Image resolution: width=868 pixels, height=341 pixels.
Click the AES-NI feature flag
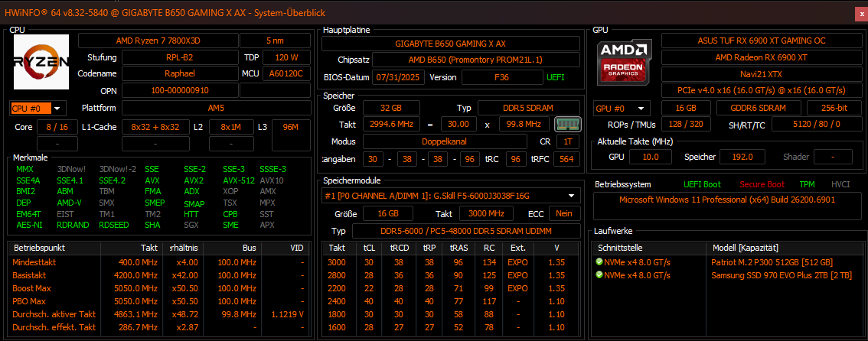[x=29, y=225]
